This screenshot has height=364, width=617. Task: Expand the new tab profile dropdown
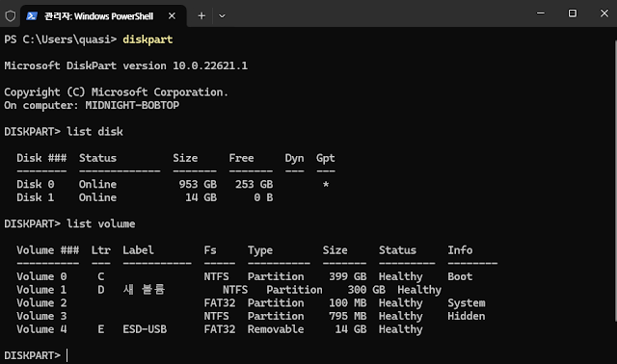(x=222, y=16)
